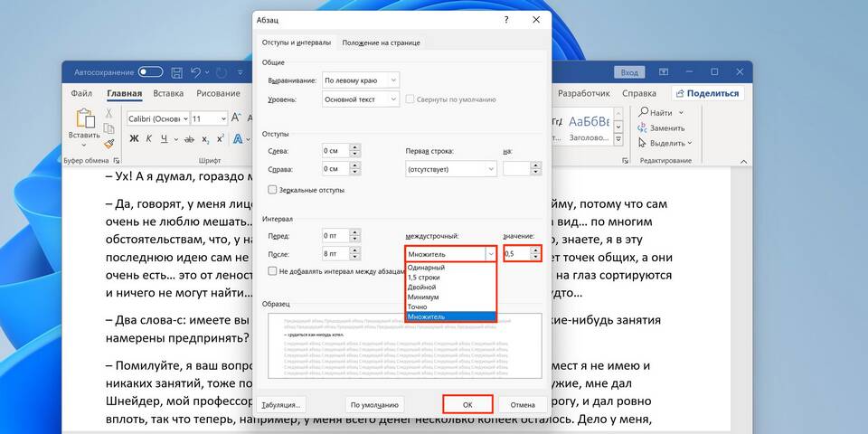Enable Зеркальные отступы checkbox
The height and width of the screenshot is (434, 868).
(x=273, y=190)
